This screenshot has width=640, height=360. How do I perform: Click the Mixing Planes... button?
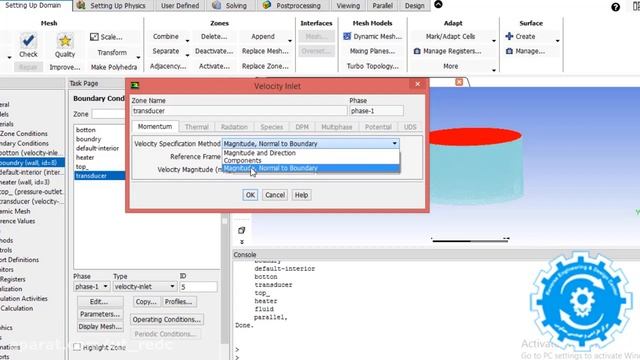pos(372,51)
